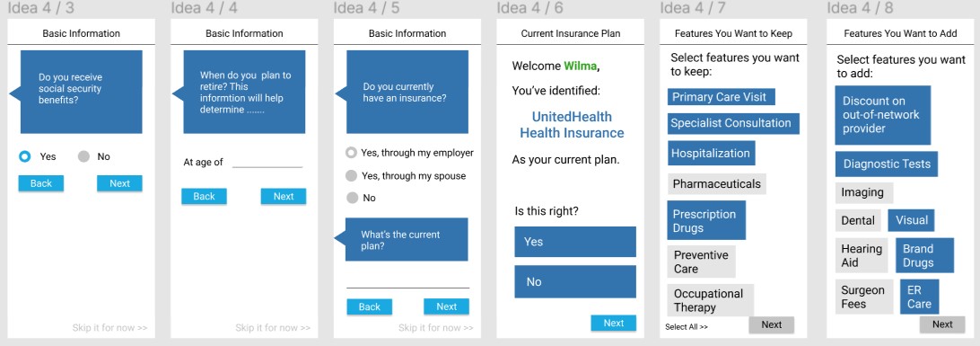Click Back on the social security screen
Image resolution: width=980 pixels, height=346 pixels.
(x=41, y=183)
